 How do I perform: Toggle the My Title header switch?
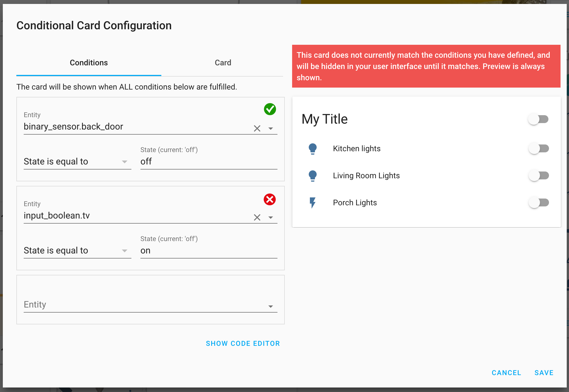pyautogui.click(x=538, y=119)
